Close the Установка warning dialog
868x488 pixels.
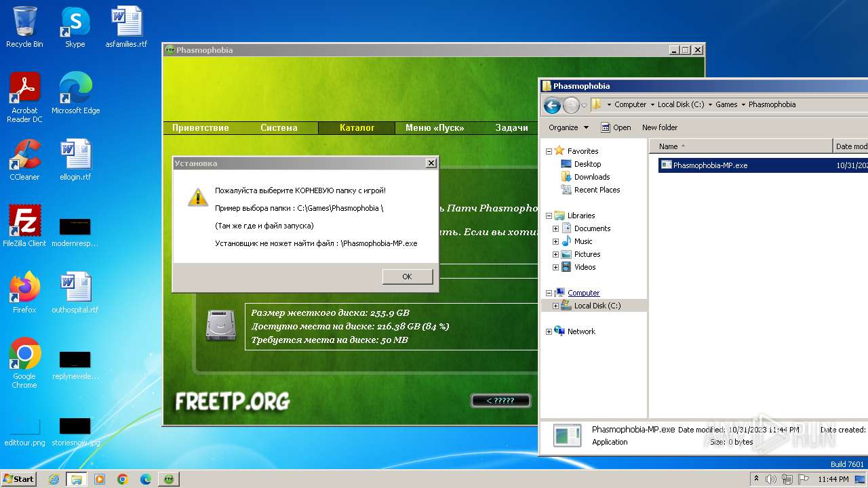431,163
